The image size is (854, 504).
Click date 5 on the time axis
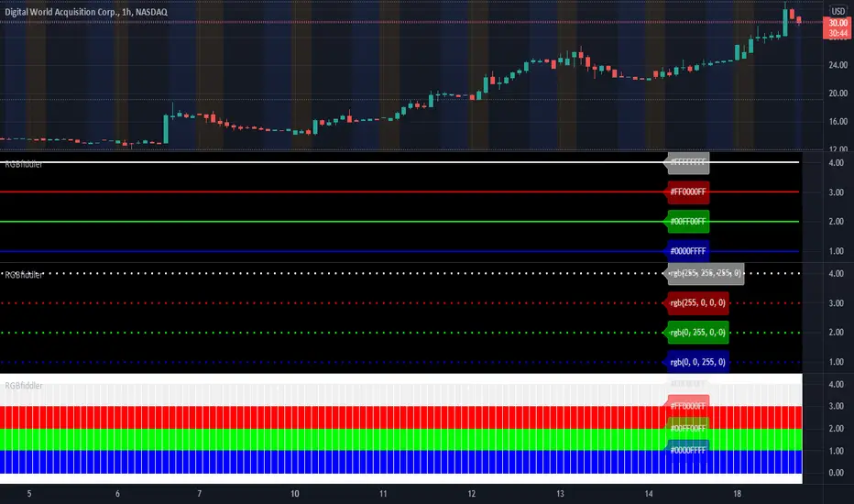[29, 494]
